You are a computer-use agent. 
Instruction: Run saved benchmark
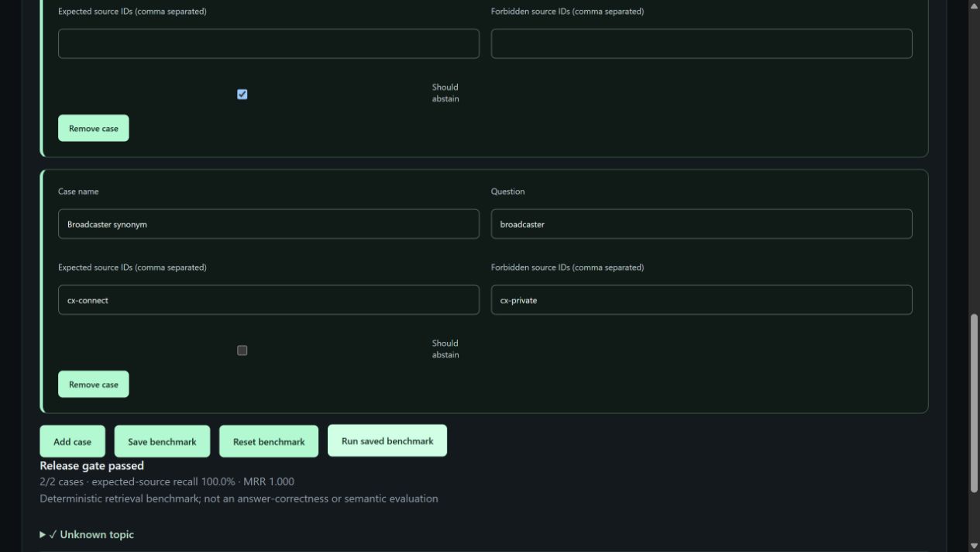[387, 440]
